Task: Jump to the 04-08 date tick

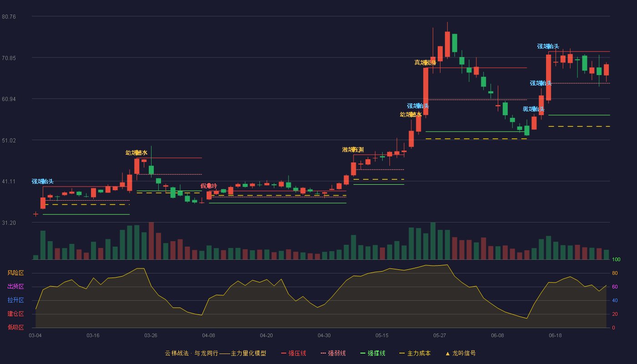Action: pyautogui.click(x=209, y=335)
